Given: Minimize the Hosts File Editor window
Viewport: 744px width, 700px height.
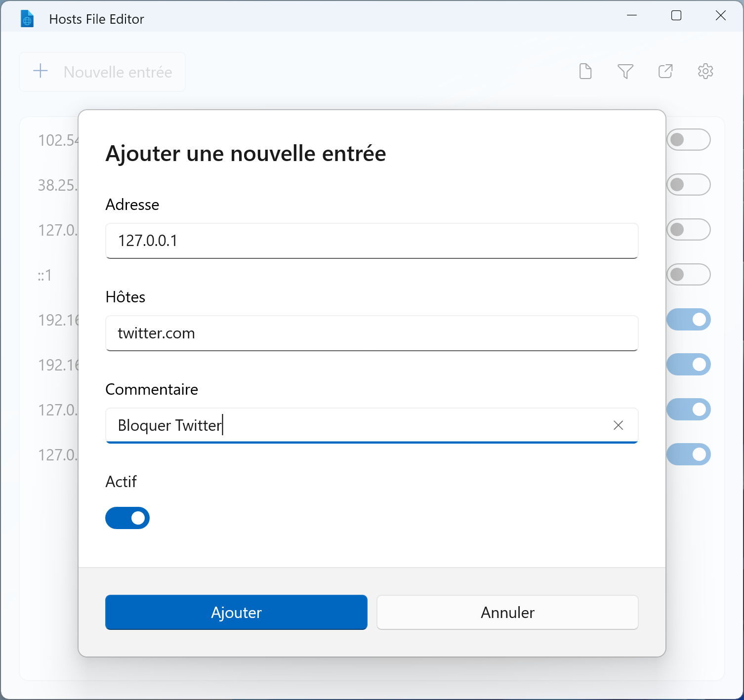Looking at the screenshot, I should (632, 15).
